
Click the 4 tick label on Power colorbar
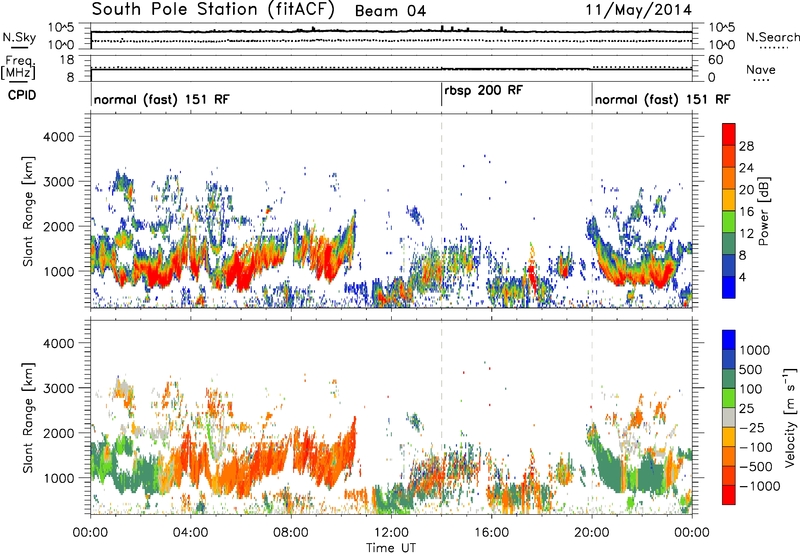tap(742, 277)
